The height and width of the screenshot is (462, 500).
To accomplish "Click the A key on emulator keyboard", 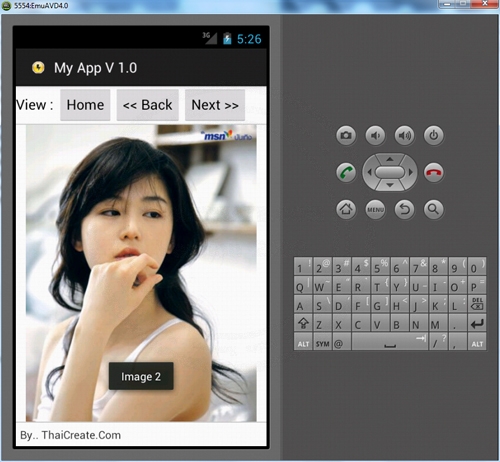I will point(303,304).
